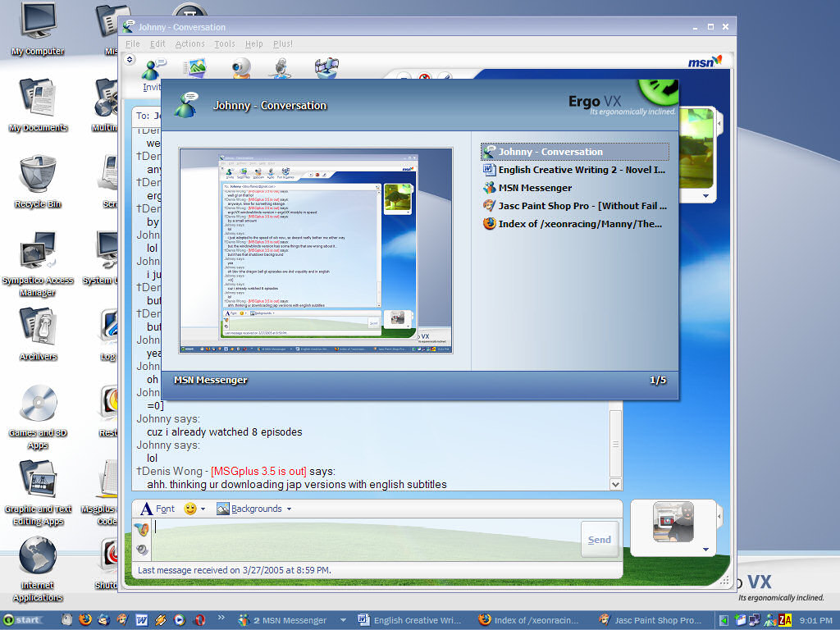The width and height of the screenshot is (840, 630).
Task: Click the Firefox quick launch icon
Action: [x=85, y=620]
